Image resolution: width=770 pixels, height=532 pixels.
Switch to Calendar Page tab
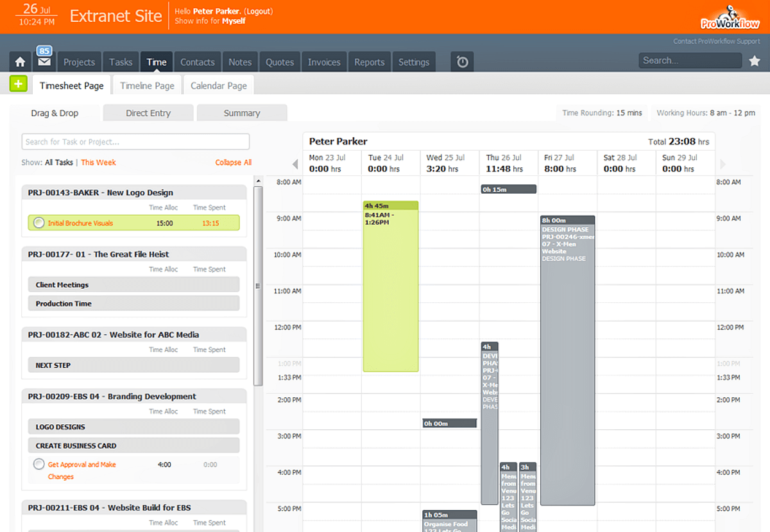click(x=218, y=85)
